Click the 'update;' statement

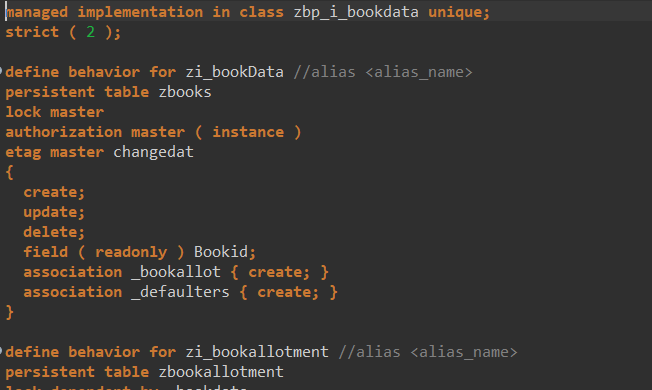pos(54,212)
